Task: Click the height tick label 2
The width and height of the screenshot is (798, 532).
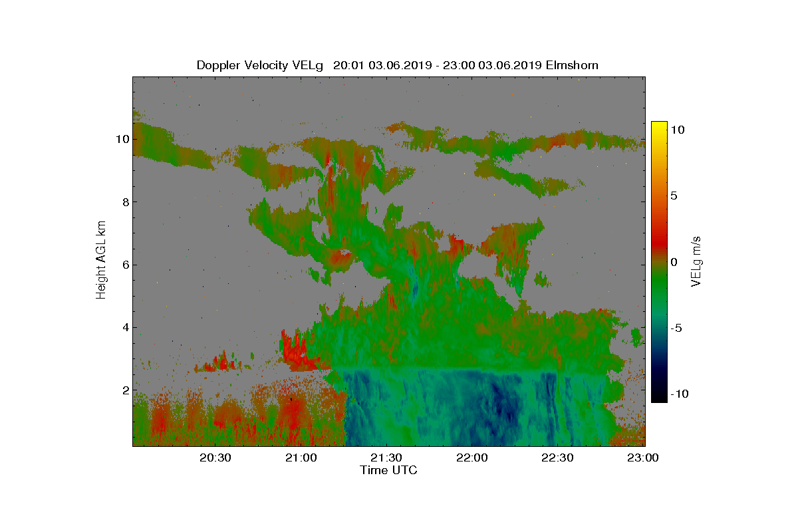Action: click(124, 390)
